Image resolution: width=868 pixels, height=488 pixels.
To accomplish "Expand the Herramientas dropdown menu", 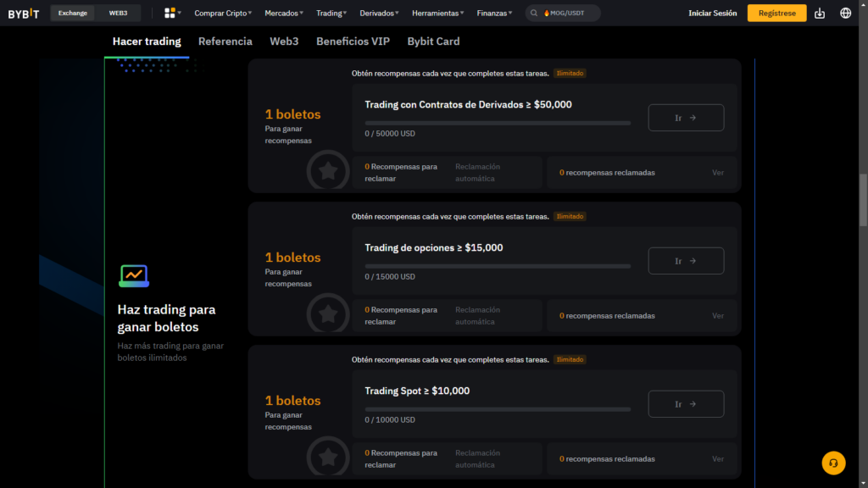I will click(438, 13).
